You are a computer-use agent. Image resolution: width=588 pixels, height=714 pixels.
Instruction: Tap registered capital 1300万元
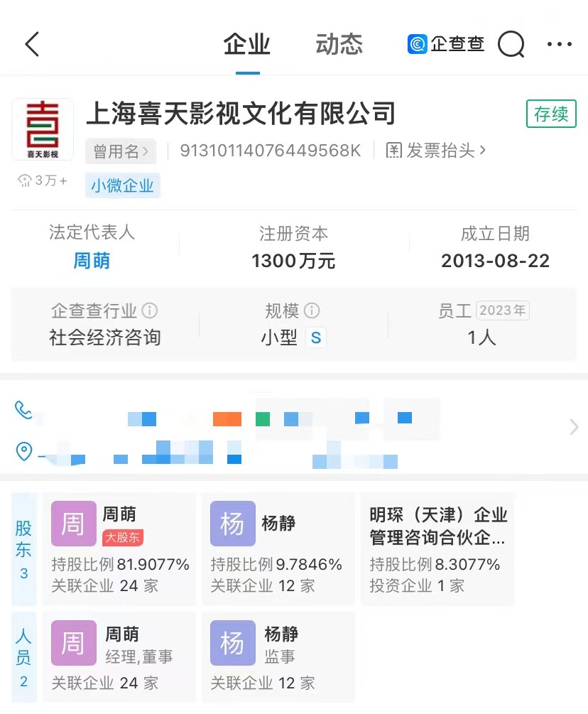click(293, 261)
